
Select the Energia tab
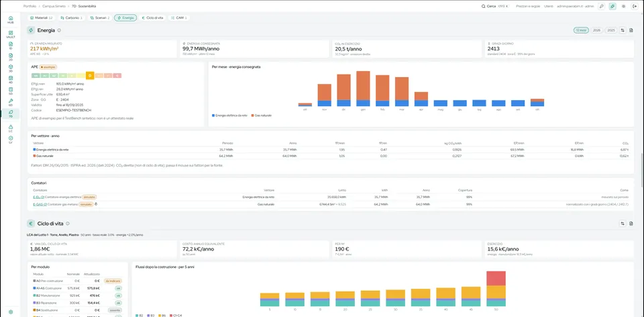(125, 17)
